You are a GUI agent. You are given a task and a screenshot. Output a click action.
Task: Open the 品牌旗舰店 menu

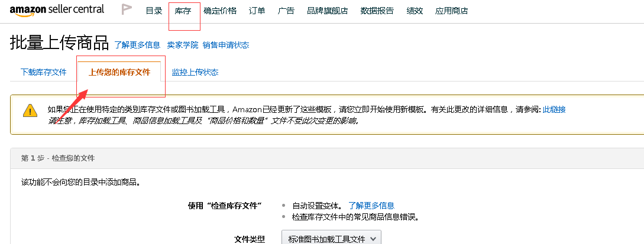click(x=327, y=11)
